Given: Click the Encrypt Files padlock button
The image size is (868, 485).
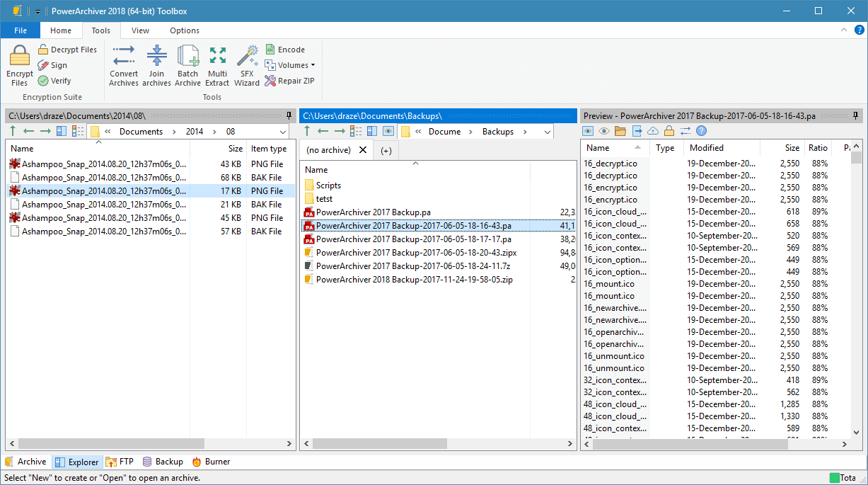Looking at the screenshot, I should pos(20,65).
